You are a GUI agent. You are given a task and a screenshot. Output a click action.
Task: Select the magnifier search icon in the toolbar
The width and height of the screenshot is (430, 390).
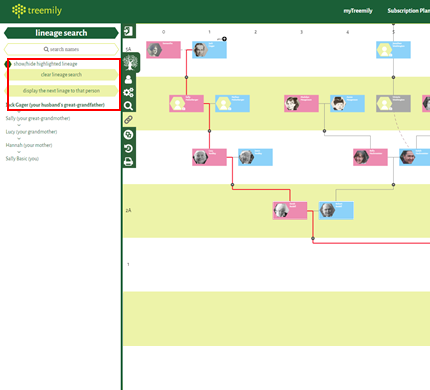coord(128,106)
